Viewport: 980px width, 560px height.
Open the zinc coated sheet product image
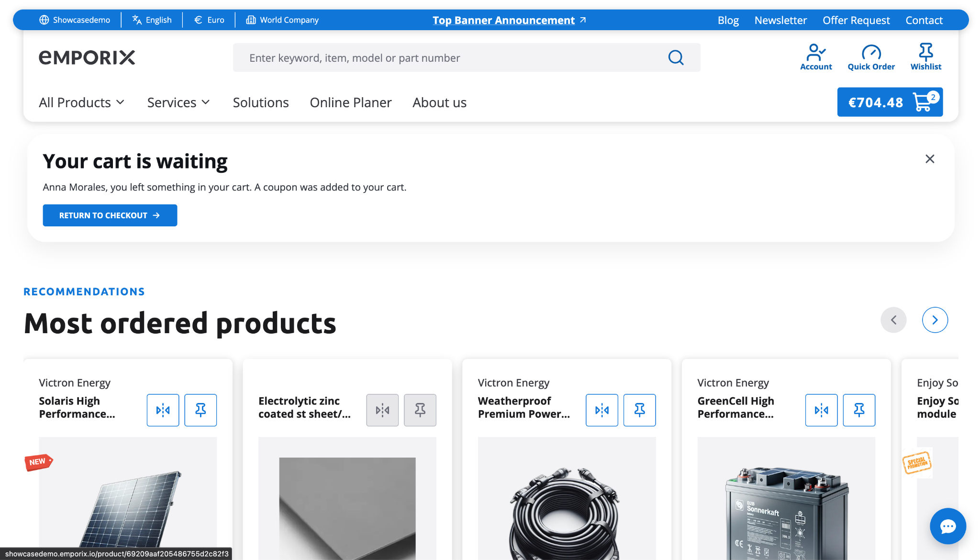click(347, 498)
